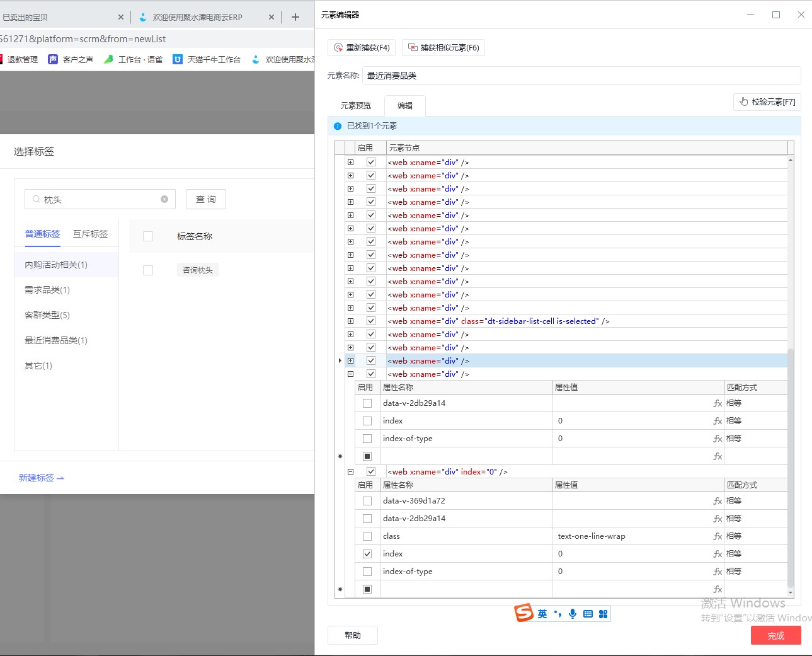Viewport: 812px width, 656px height.
Task: Click the Sogou input method S logo
Action: (523, 613)
